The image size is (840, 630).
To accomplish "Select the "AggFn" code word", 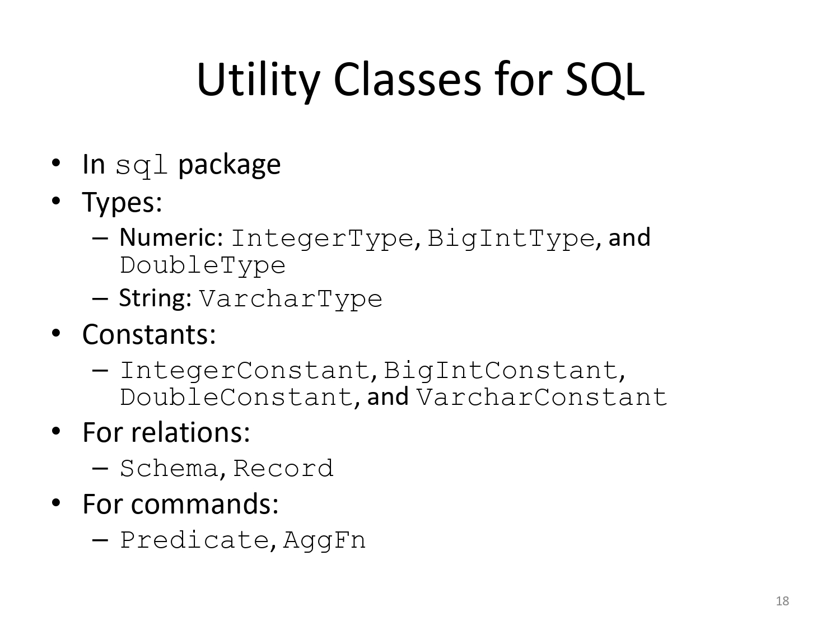I will [324, 540].
